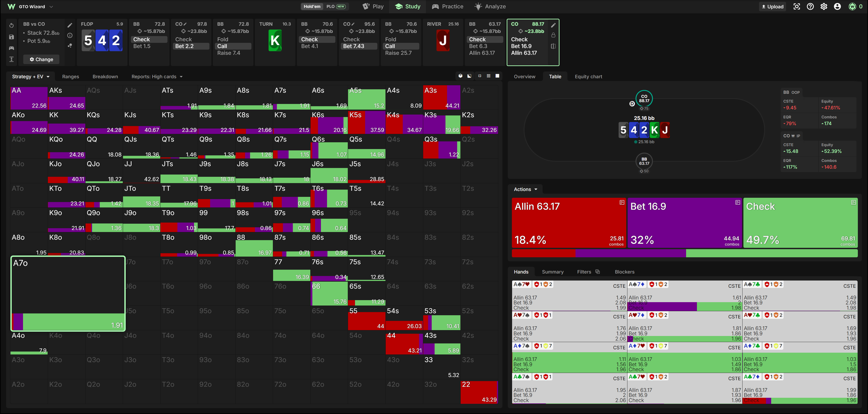Click the green W coin balance icon
The image size is (868, 414).
852,6
